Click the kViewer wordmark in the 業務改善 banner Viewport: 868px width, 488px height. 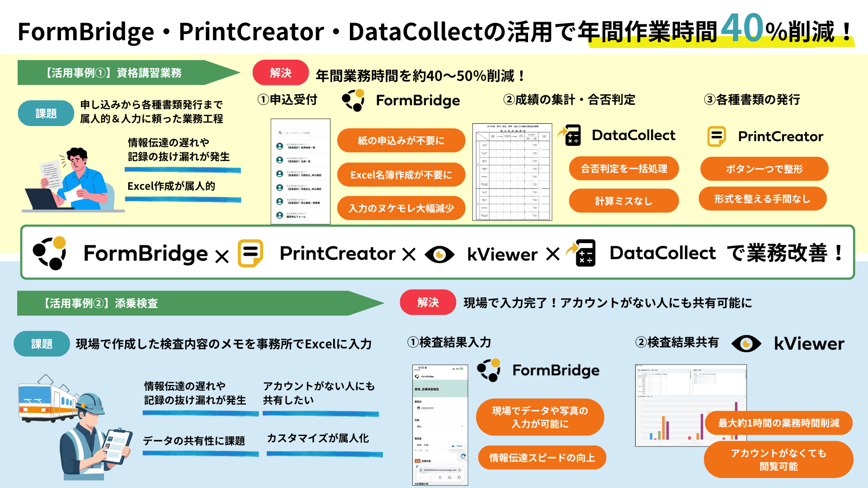pos(502,254)
